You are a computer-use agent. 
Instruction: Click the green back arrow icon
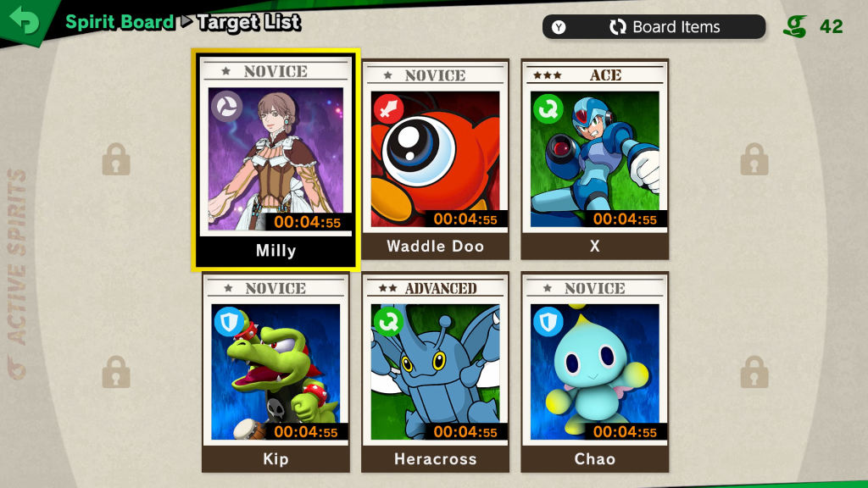point(25,20)
